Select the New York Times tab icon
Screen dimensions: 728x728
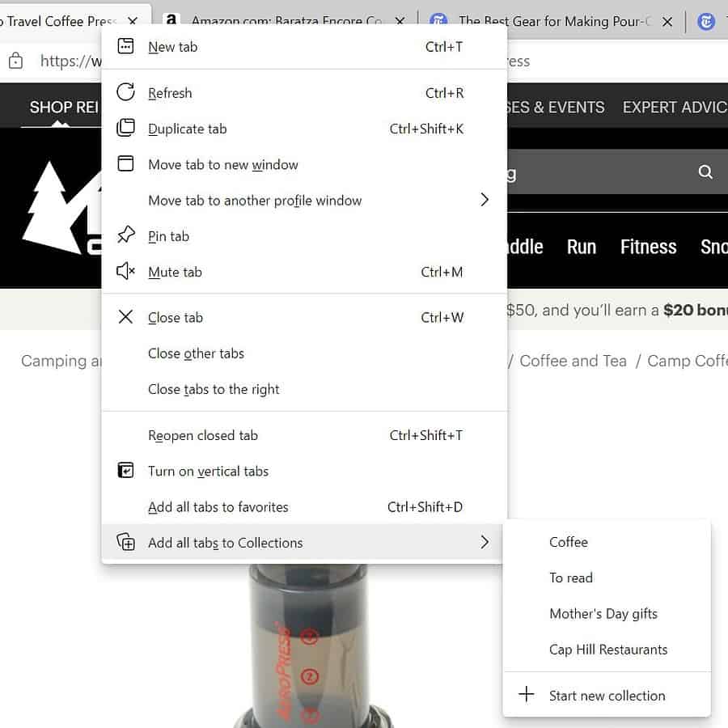pos(707,21)
